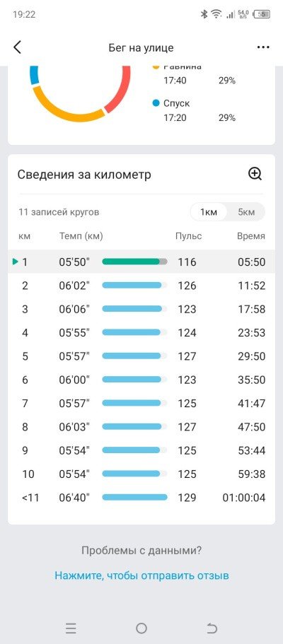The height and width of the screenshot is (644, 283).
Task: Open the three-dot more options menu
Action: coord(263,47)
